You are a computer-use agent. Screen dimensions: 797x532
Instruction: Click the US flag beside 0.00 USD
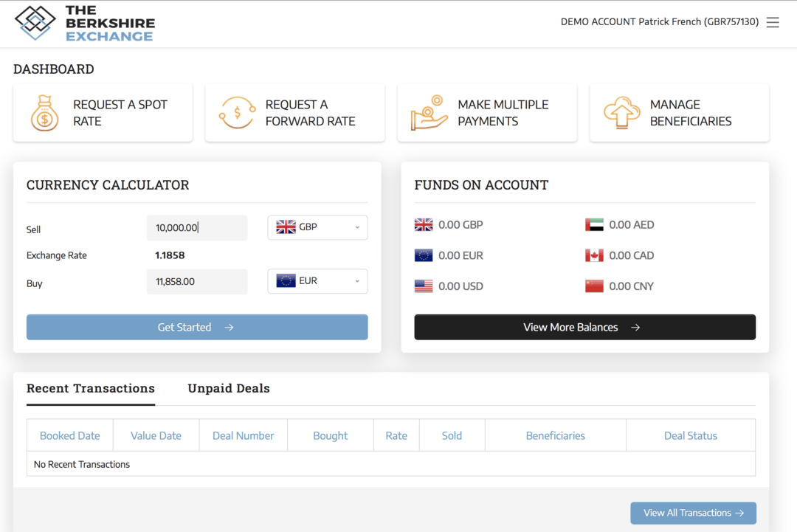(x=424, y=286)
